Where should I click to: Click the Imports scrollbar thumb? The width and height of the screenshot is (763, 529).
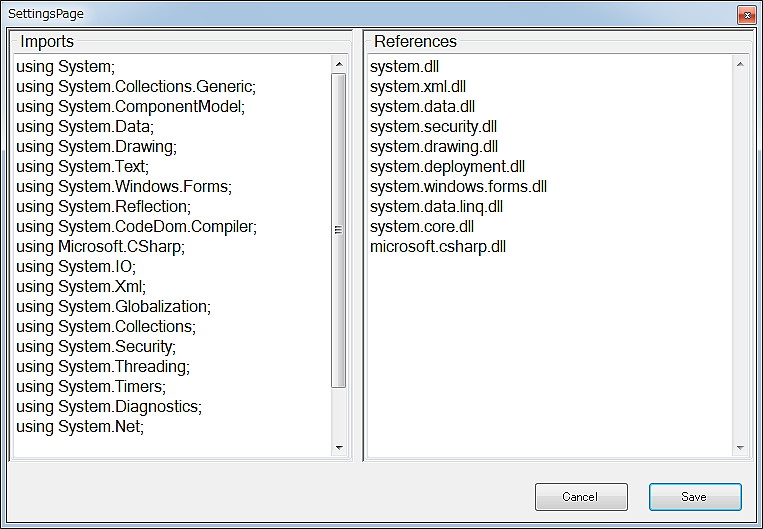click(x=338, y=229)
